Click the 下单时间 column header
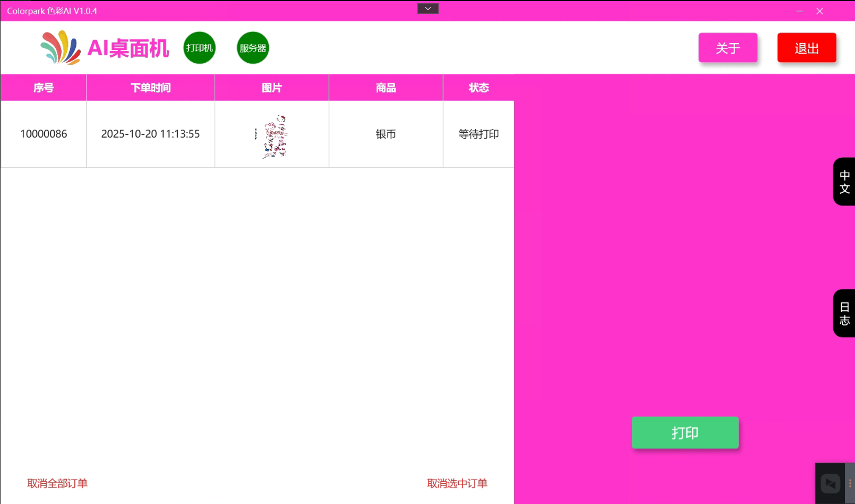 coord(150,88)
